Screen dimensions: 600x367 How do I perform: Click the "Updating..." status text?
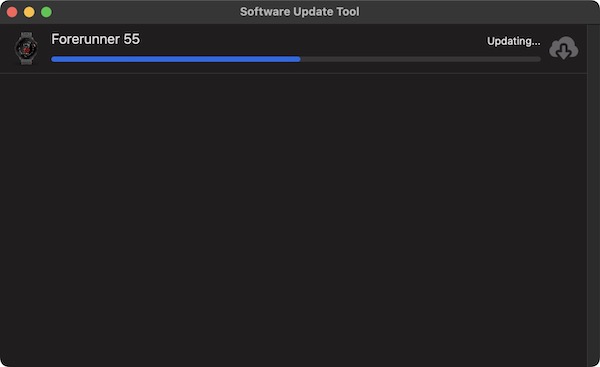point(514,41)
